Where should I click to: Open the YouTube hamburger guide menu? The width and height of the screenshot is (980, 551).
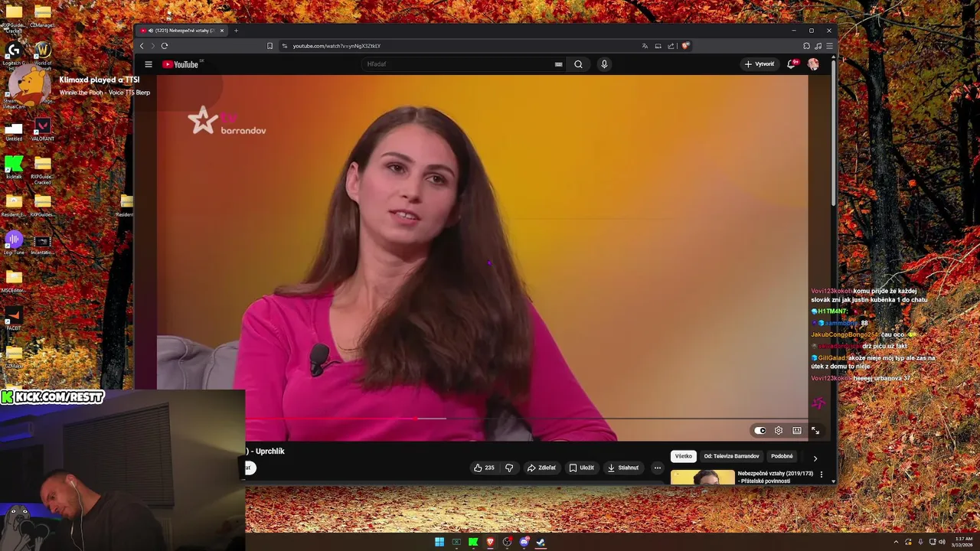coord(149,64)
